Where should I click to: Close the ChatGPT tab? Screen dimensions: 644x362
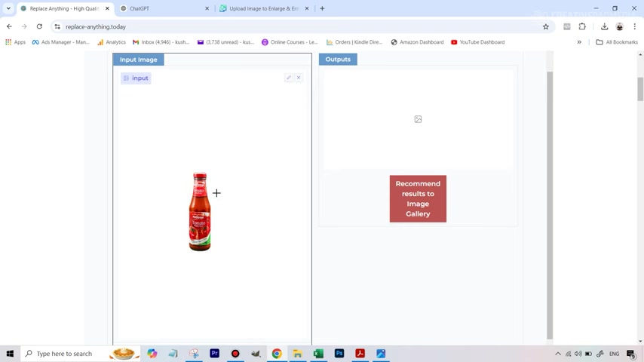click(207, 8)
